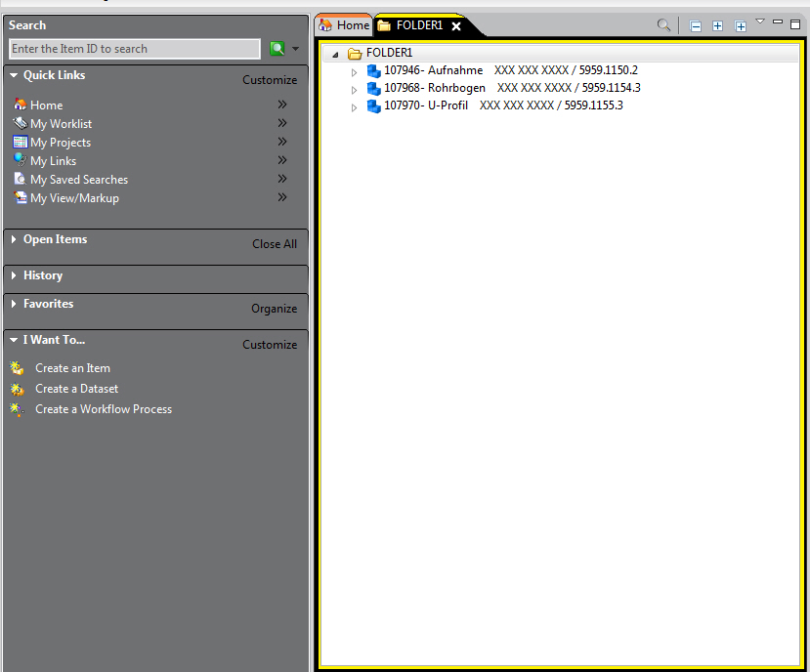Expand the 107968- Rohrbogen node
The width and height of the screenshot is (810, 672).
point(354,91)
